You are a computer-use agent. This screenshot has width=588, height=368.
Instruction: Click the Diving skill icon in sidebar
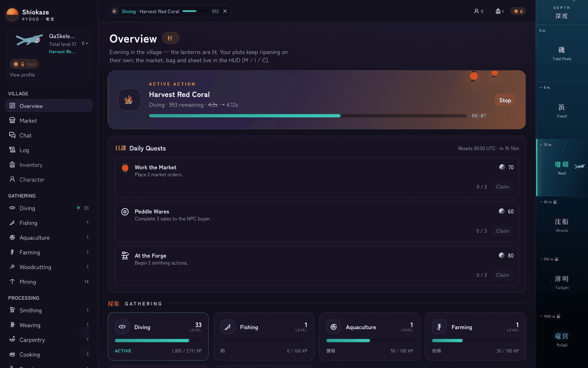(x=12, y=208)
